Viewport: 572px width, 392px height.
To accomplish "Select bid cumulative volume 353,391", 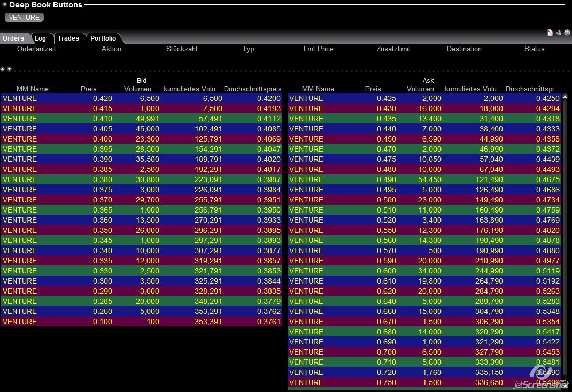I will (208, 322).
